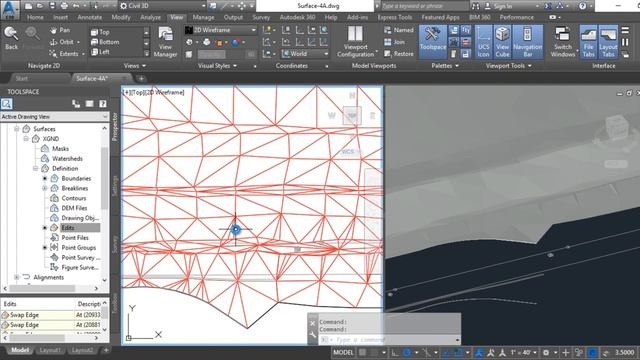
Task: Go back to the previous view
Action: tap(11, 38)
